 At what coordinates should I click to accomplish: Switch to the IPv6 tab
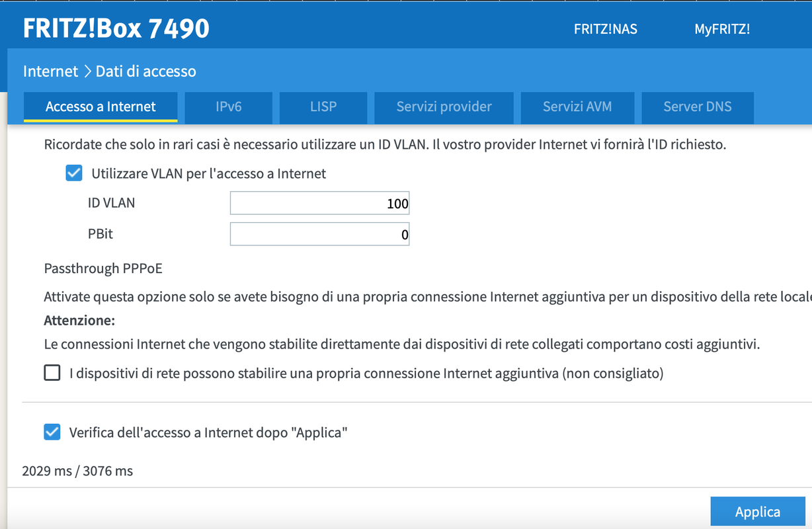[228, 106]
